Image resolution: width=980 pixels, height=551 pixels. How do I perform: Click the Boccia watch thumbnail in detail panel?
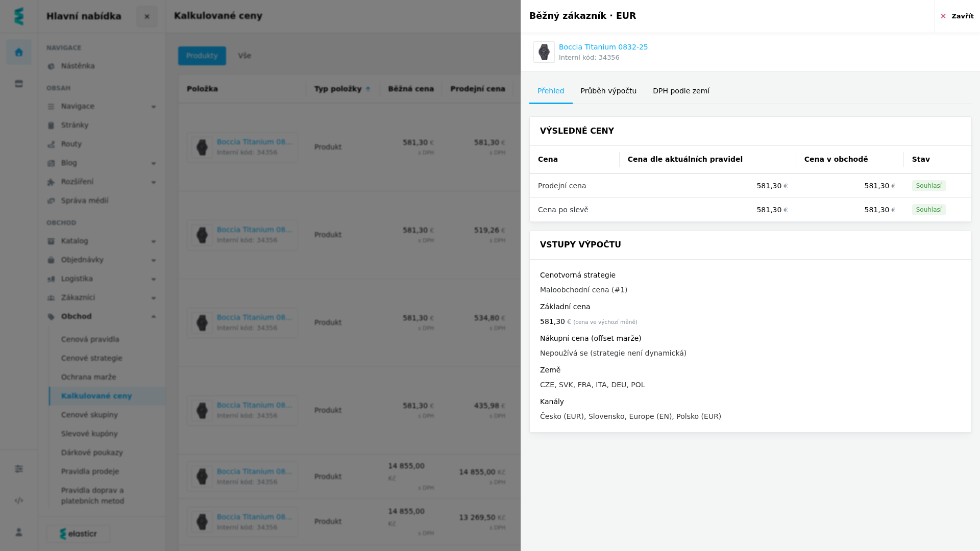(x=544, y=52)
